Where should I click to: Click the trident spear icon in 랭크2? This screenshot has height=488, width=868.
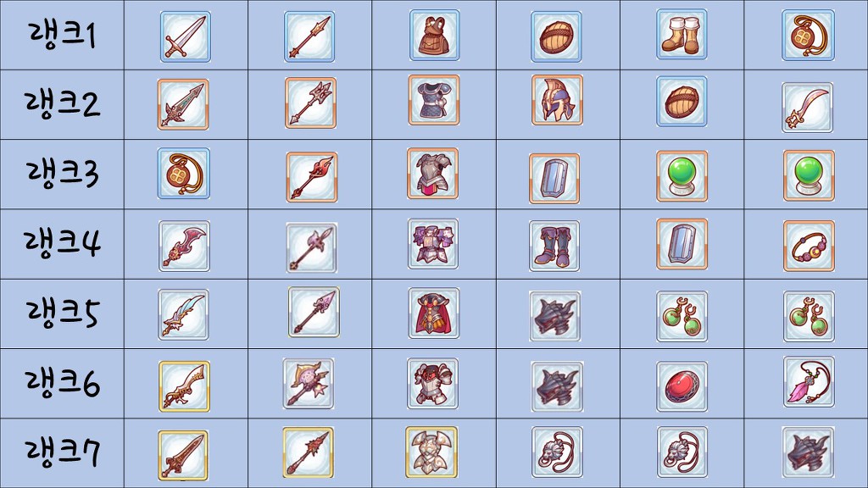(x=310, y=103)
